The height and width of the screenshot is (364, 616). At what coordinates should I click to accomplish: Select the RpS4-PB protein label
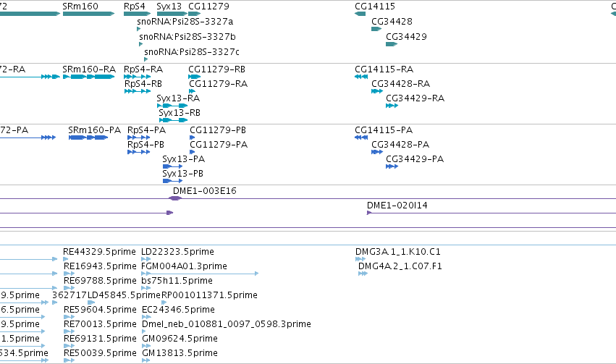point(145,145)
